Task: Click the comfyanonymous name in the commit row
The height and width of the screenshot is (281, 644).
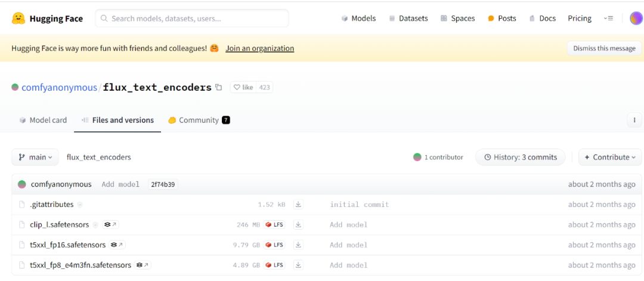Action: [x=61, y=184]
